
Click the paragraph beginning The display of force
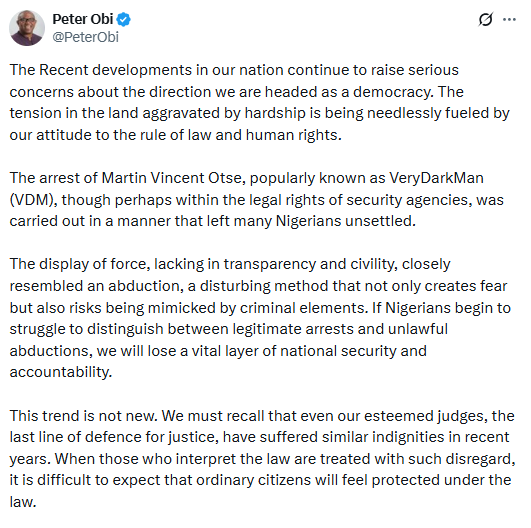(260, 318)
